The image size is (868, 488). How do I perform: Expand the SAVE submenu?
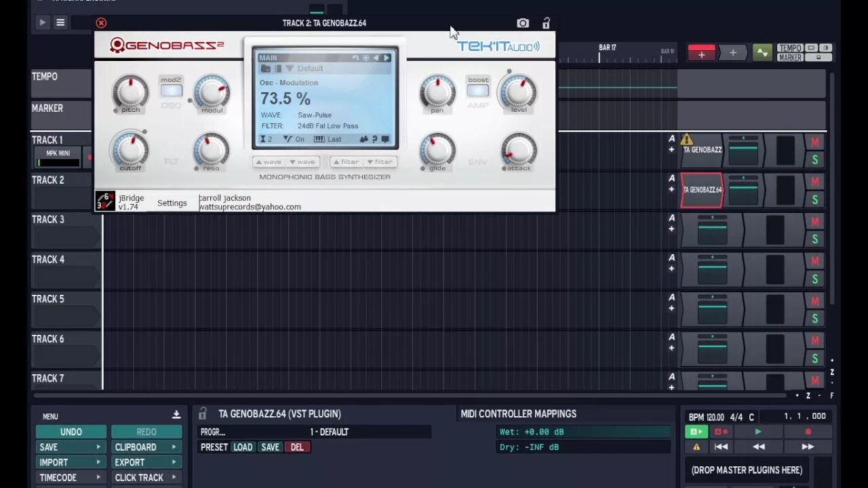[x=71, y=447]
